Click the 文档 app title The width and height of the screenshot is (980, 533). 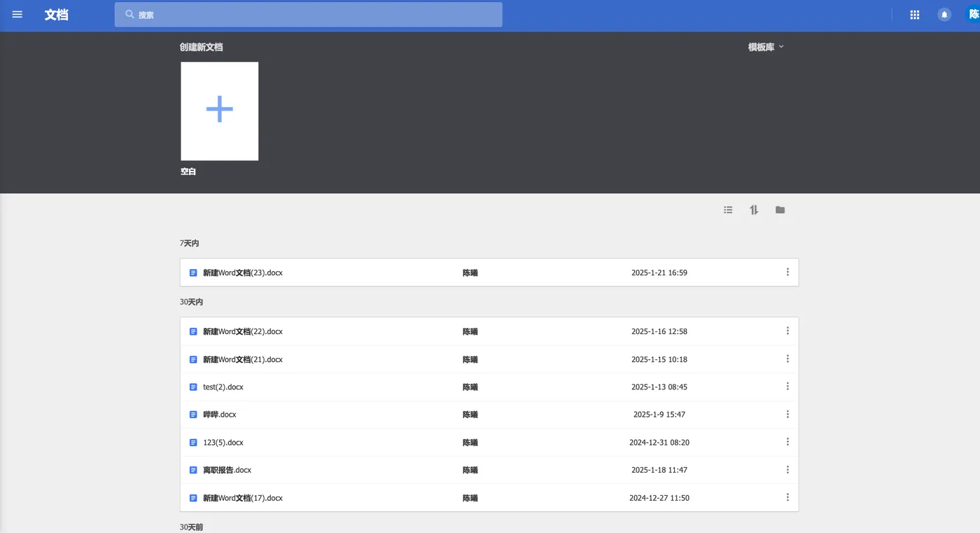57,15
